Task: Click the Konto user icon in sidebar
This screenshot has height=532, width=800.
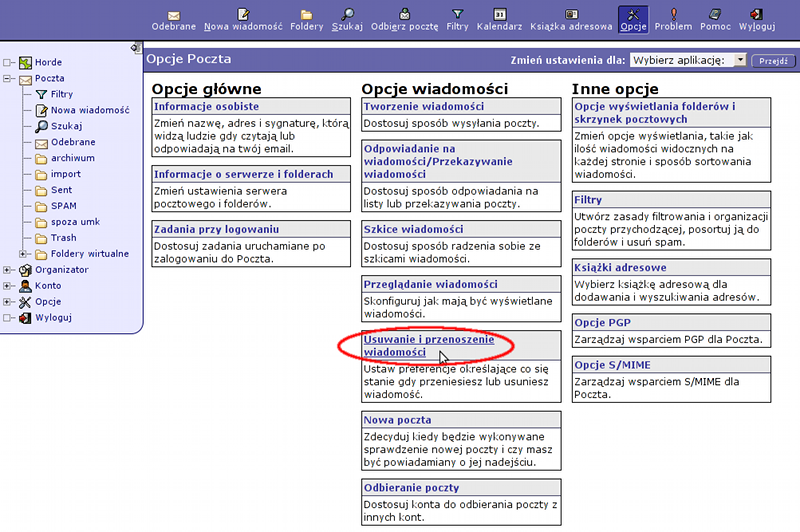Action: 26,286
